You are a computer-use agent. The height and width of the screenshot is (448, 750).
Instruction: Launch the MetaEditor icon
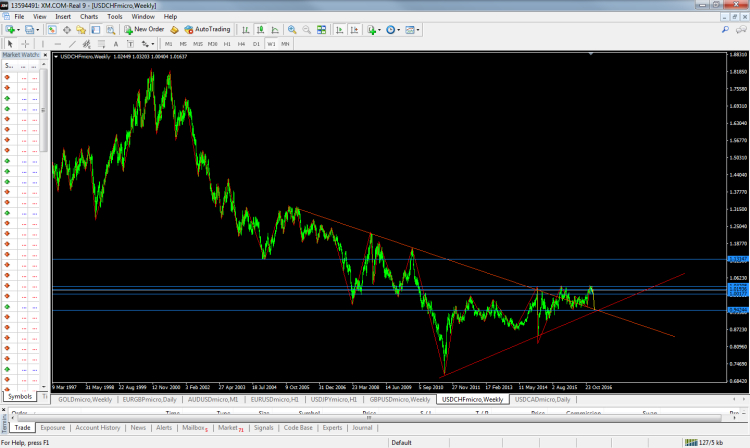point(175,30)
